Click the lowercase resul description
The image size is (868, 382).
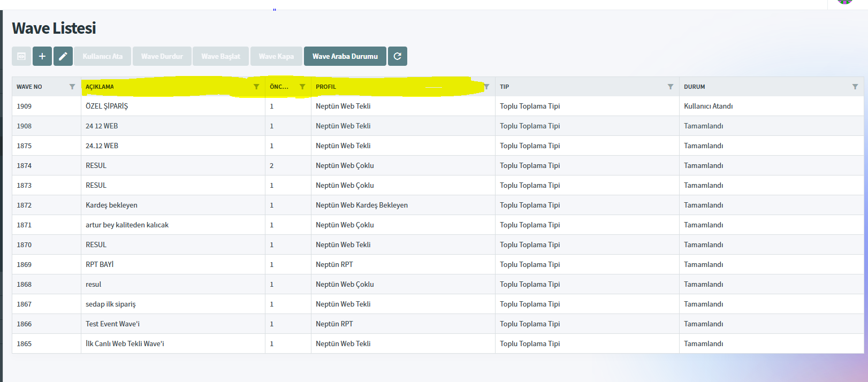coord(94,284)
